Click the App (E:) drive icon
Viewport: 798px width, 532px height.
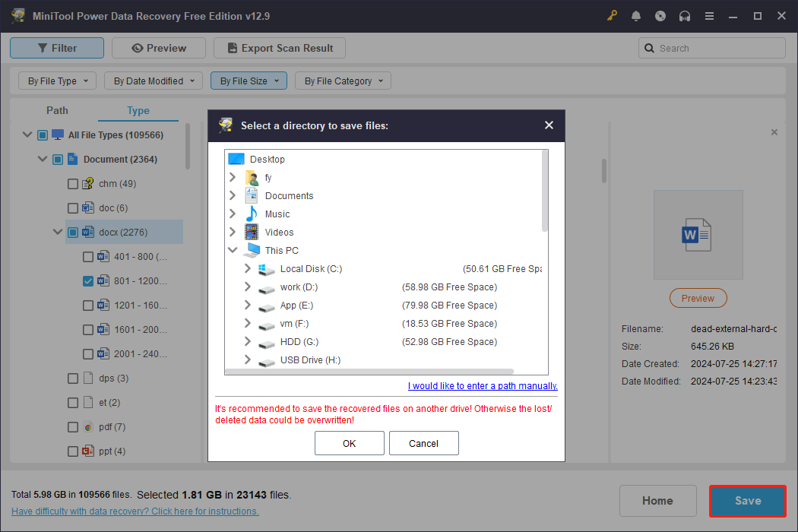(266, 308)
